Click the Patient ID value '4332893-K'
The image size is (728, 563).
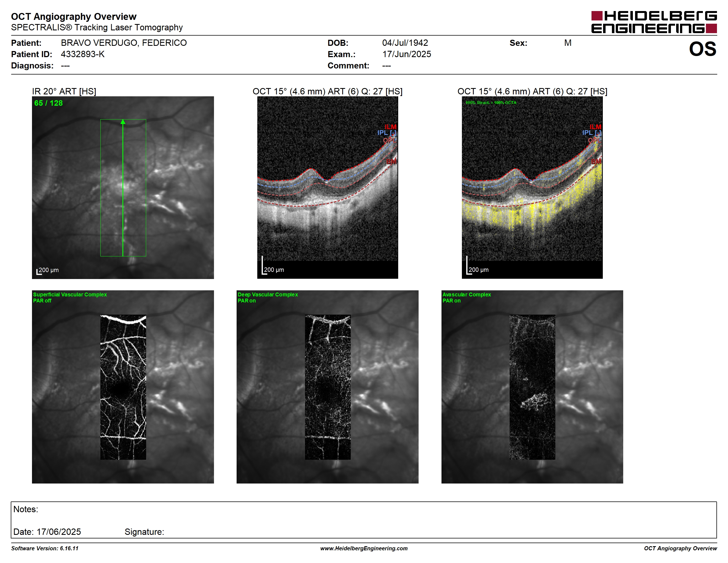tap(83, 54)
